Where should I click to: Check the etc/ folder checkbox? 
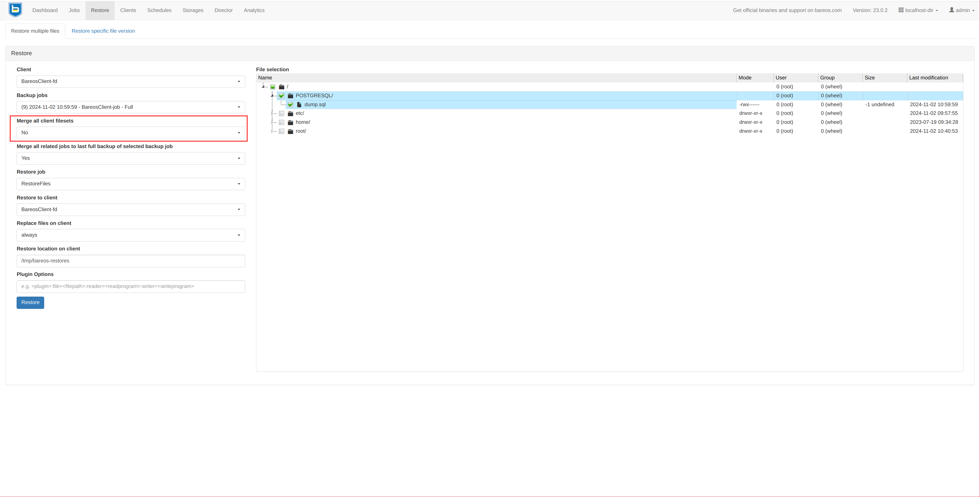[282, 113]
